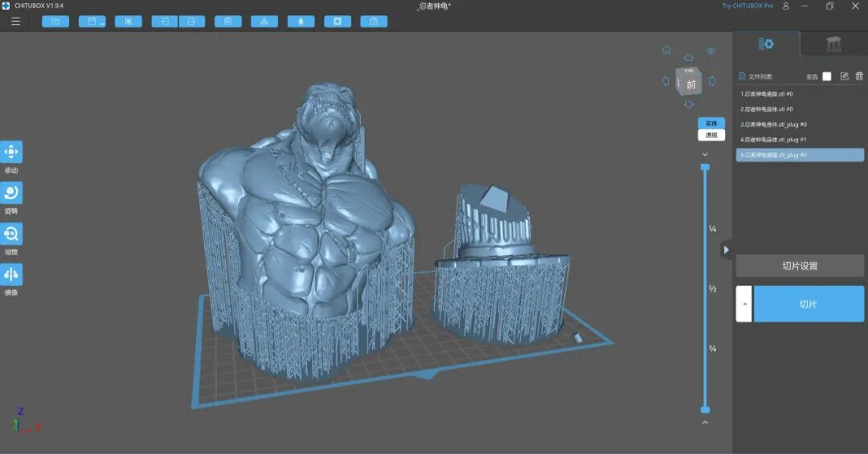
Task: Click the arrow above the view cube
Action: tap(689, 58)
